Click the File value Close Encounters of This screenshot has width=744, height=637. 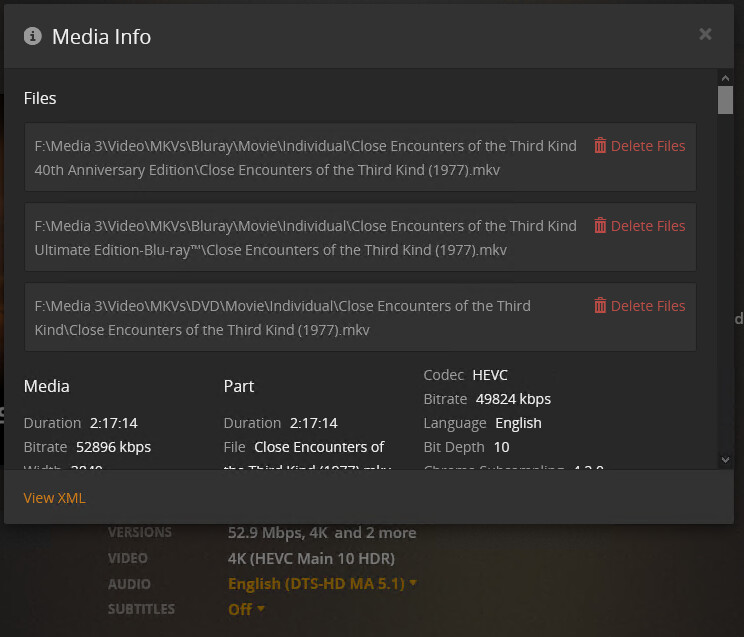319,447
